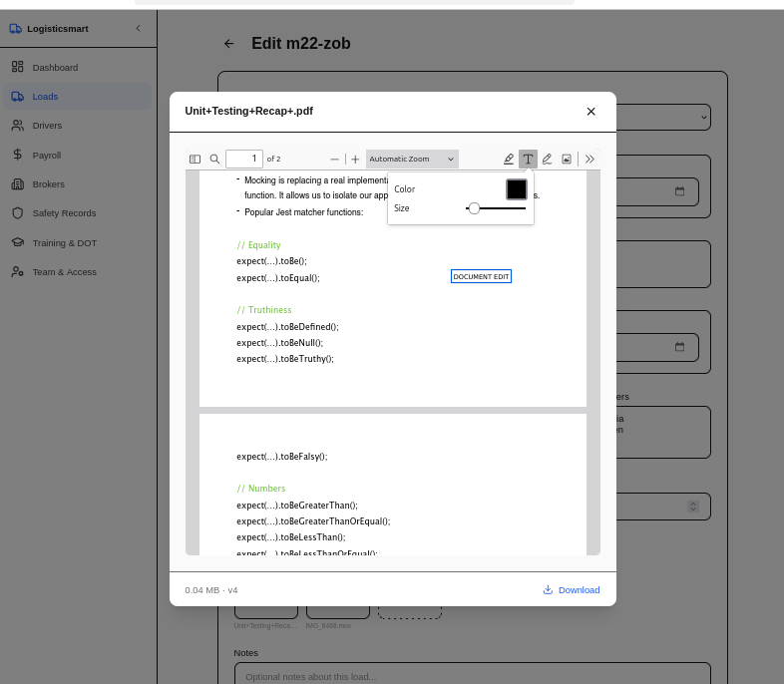Open the upper date picker calendar icon
The height and width of the screenshot is (684, 784).
[679, 191]
